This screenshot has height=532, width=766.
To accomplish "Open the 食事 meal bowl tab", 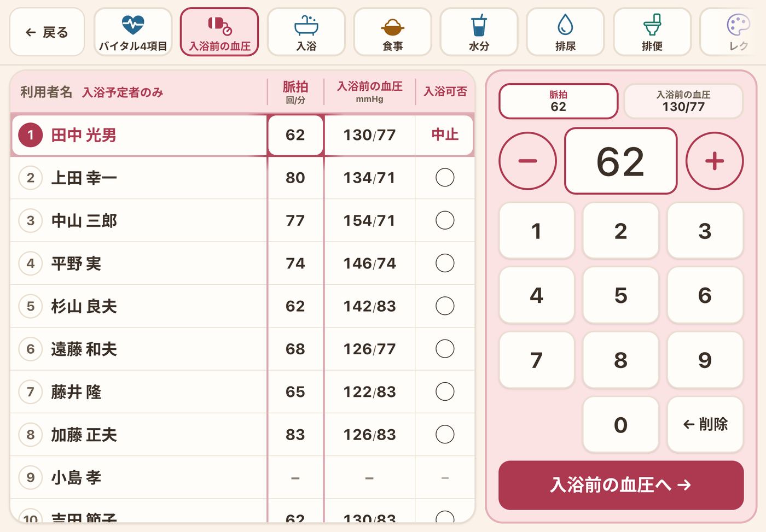I will [x=393, y=32].
